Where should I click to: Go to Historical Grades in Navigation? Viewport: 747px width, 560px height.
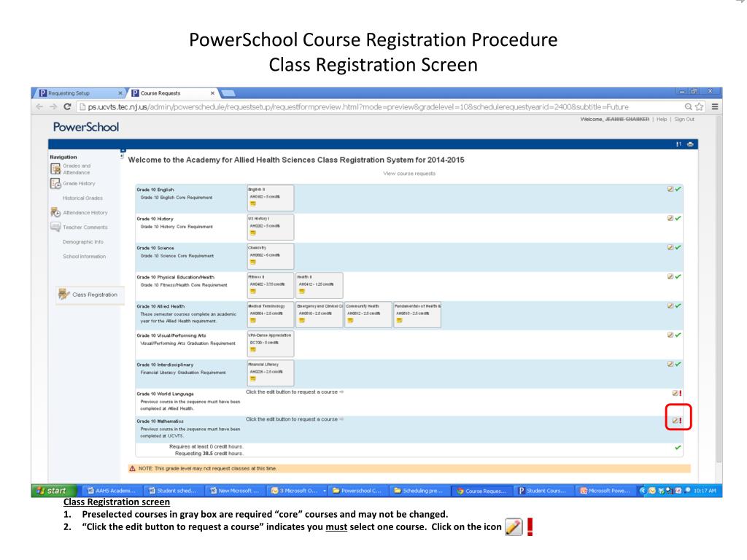[x=82, y=198]
